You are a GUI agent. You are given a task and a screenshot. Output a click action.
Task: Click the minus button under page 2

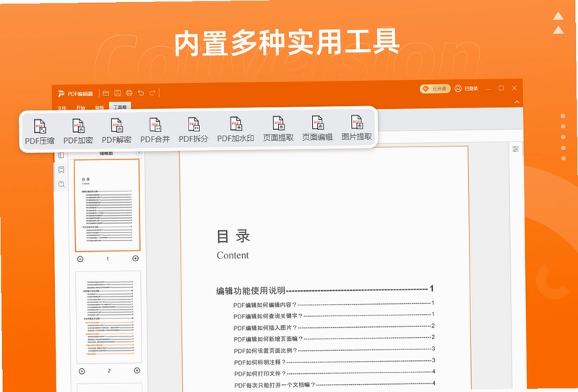click(x=82, y=371)
